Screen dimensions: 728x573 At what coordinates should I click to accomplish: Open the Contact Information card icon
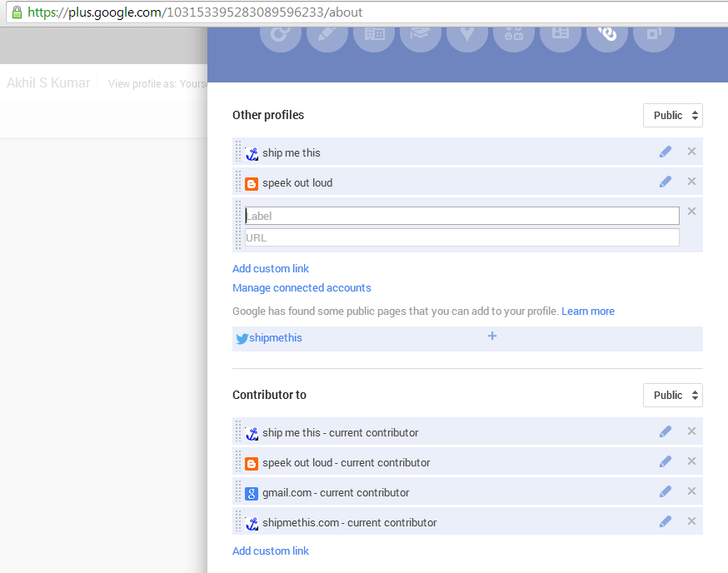[x=561, y=33]
